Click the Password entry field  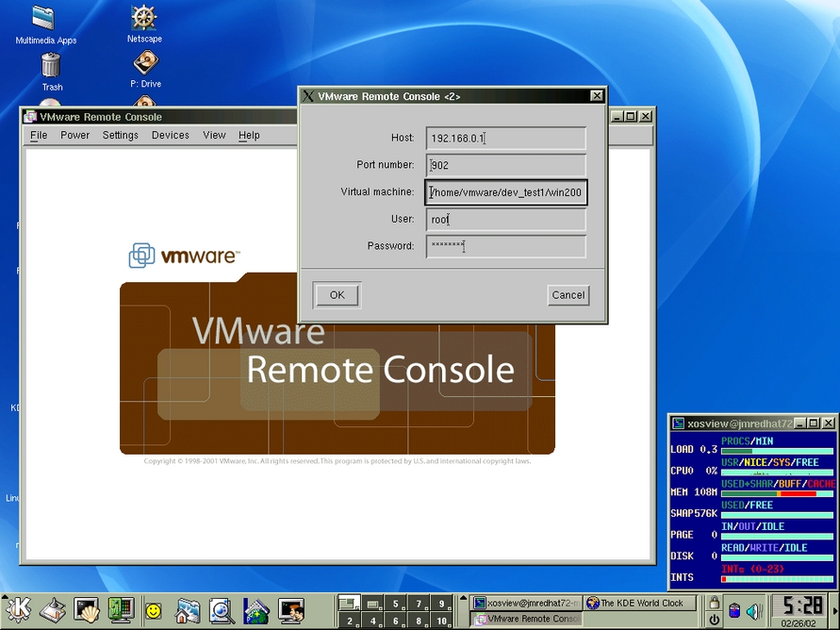(505, 246)
